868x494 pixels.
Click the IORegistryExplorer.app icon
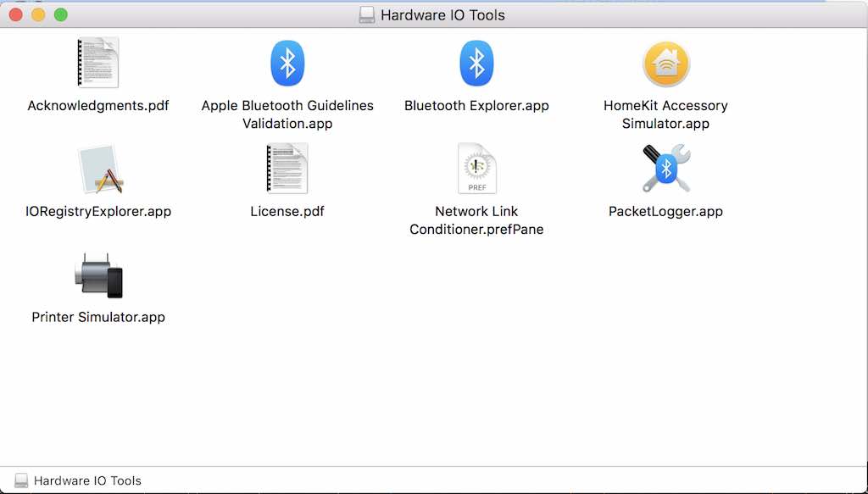click(x=101, y=169)
